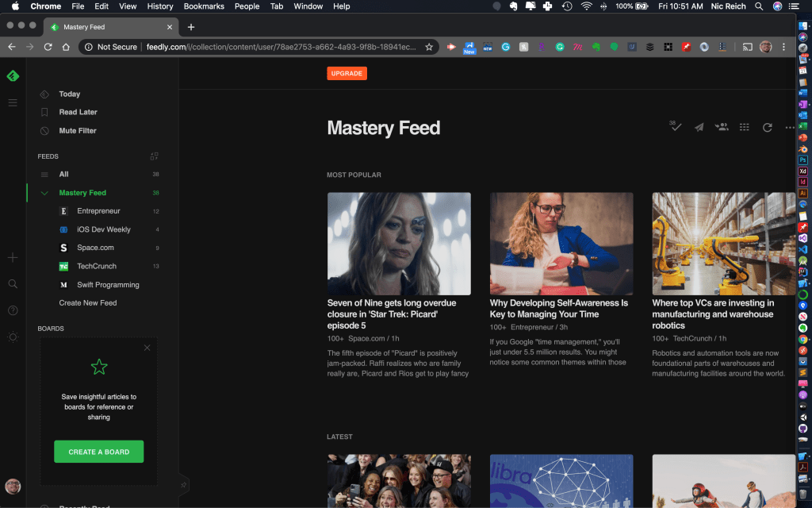This screenshot has height=508, width=812.
Task: Click the share with team icon
Action: pyautogui.click(x=722, y=127)
